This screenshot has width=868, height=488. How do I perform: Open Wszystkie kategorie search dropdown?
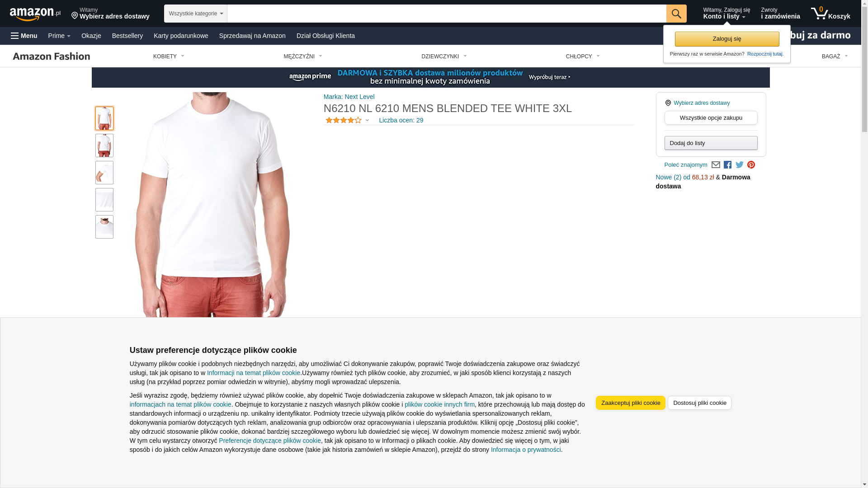click(x=195, y=14)
